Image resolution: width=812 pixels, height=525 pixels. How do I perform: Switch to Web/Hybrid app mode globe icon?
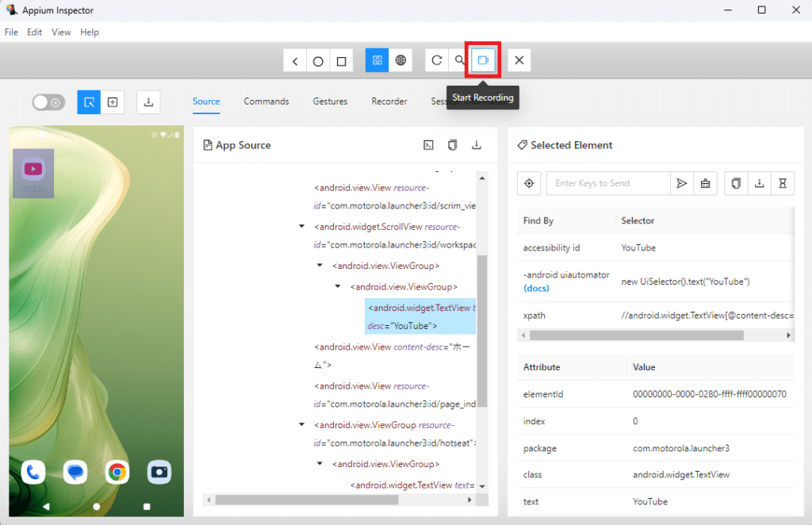(x=400, y=61)
